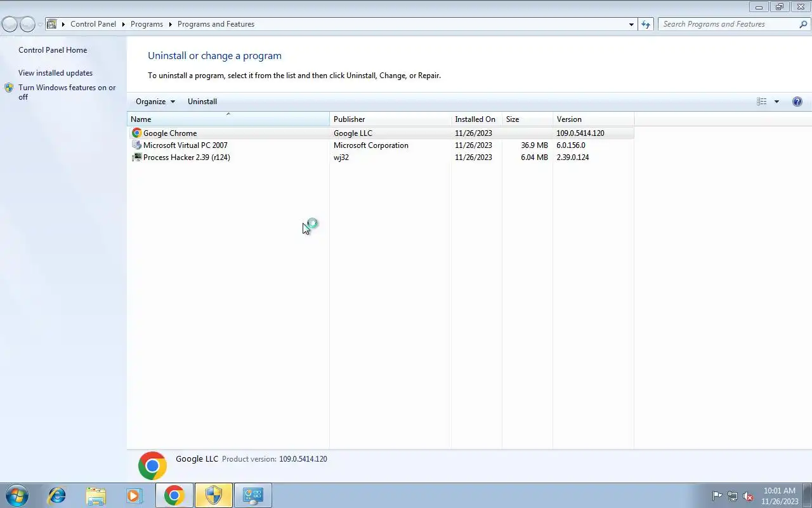Click the muted volume tray icon
Screen dimensions: 812x508
(749, 496)
